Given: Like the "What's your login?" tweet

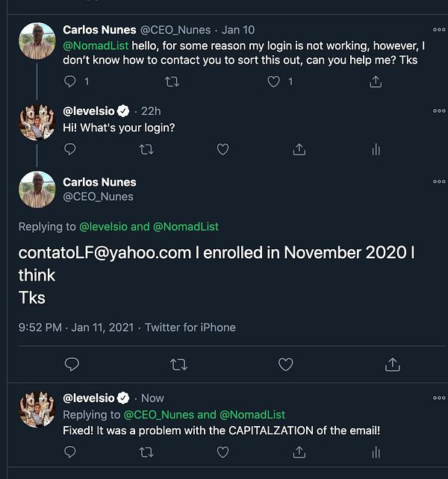Looking at the screenshot, I should coord(223,149).
